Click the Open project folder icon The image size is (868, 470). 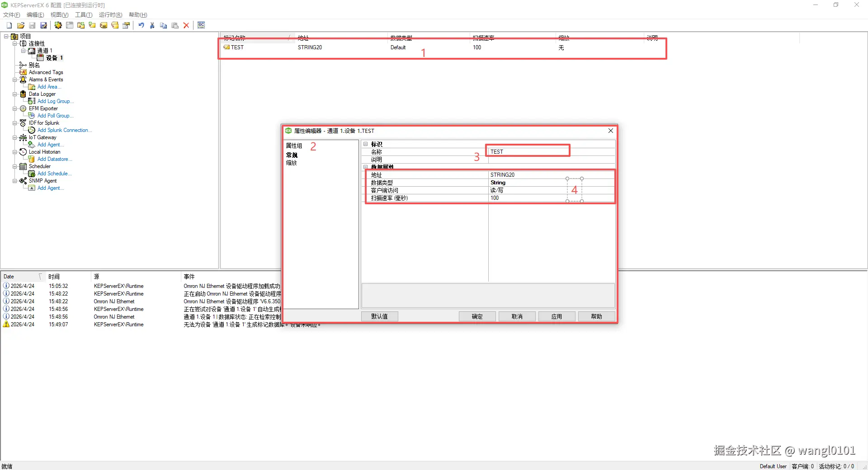(20, 25)
